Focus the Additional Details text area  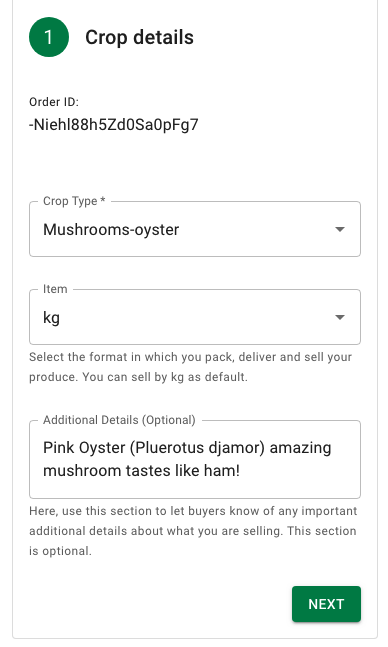pyautogui.click(x=195, y=459)
